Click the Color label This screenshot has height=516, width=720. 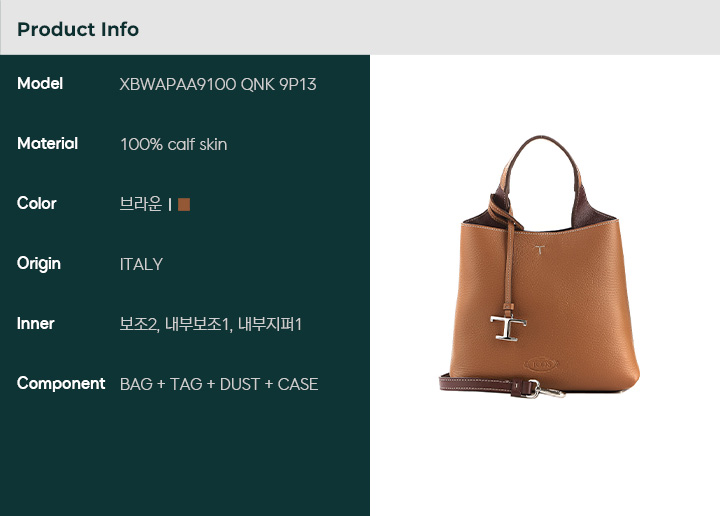point(37,203)
